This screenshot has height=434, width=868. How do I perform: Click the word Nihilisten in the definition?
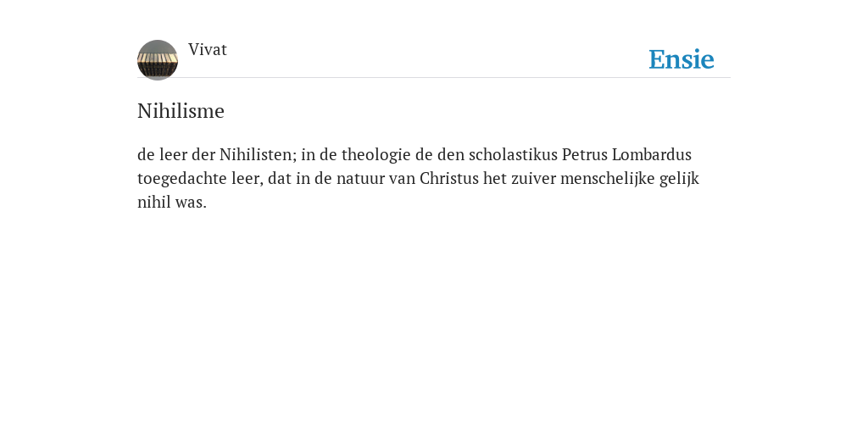[258, 154]
